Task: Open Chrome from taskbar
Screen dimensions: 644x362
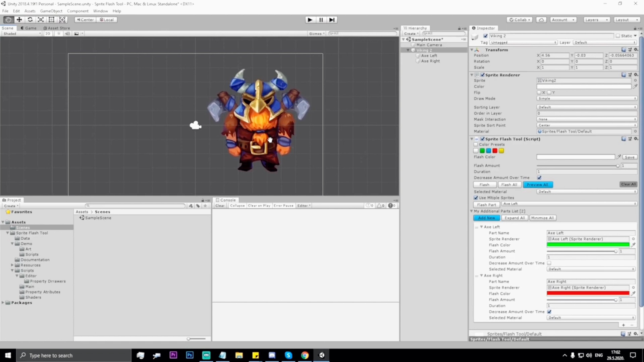Action: tap(305, 355)
